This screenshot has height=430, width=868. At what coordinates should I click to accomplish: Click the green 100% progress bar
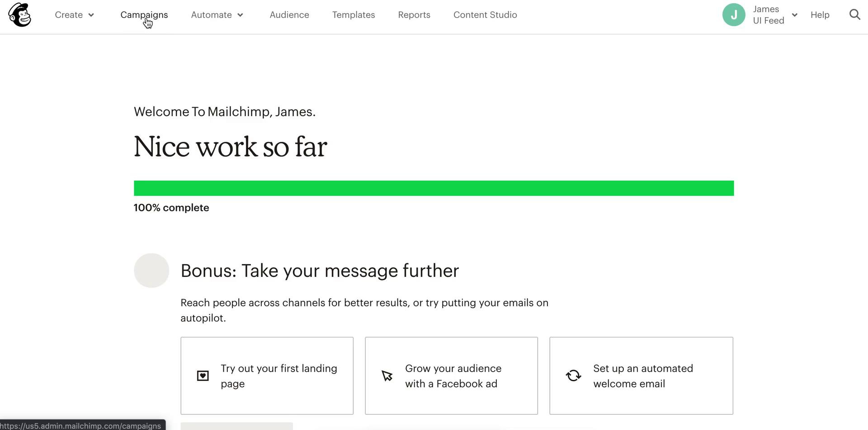tap(434, 188)
